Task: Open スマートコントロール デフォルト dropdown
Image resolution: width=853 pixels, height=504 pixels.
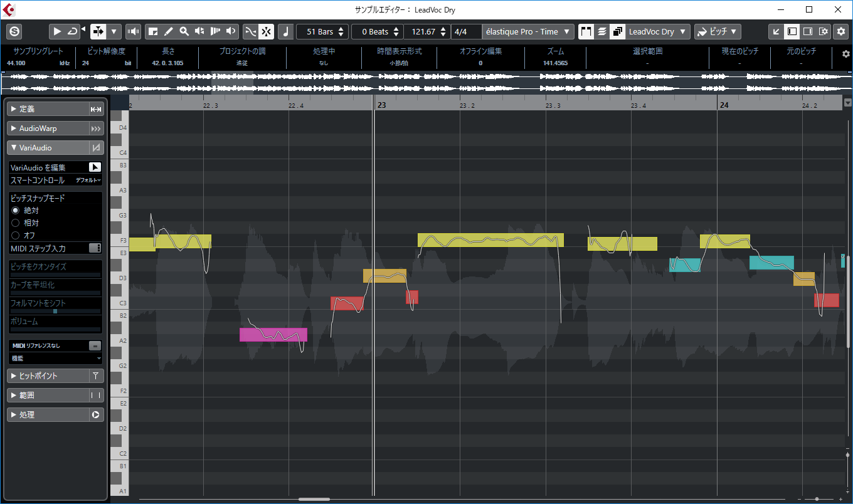Action: click(88, 180)
